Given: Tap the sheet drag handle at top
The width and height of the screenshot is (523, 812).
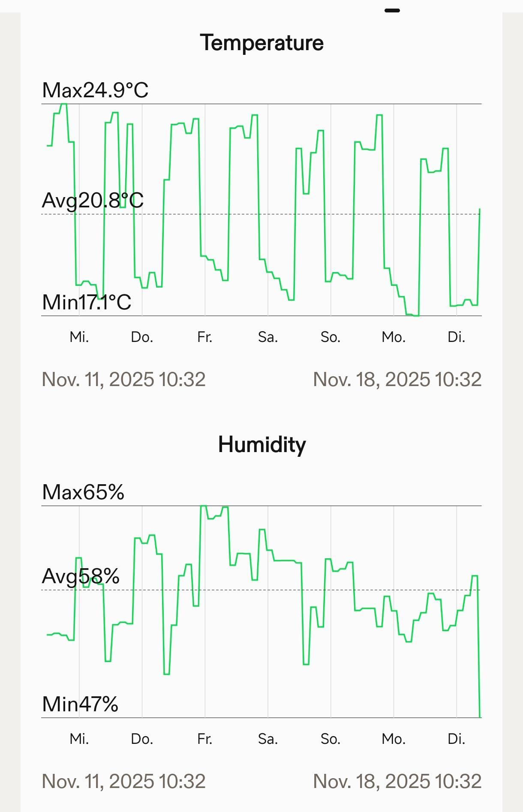Looking at the screenshot, I should tap(392, 10).
